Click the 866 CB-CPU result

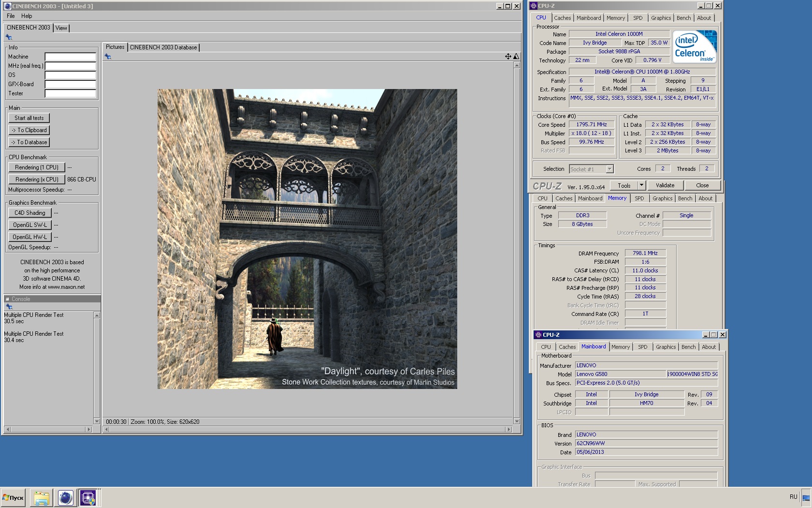82,179
